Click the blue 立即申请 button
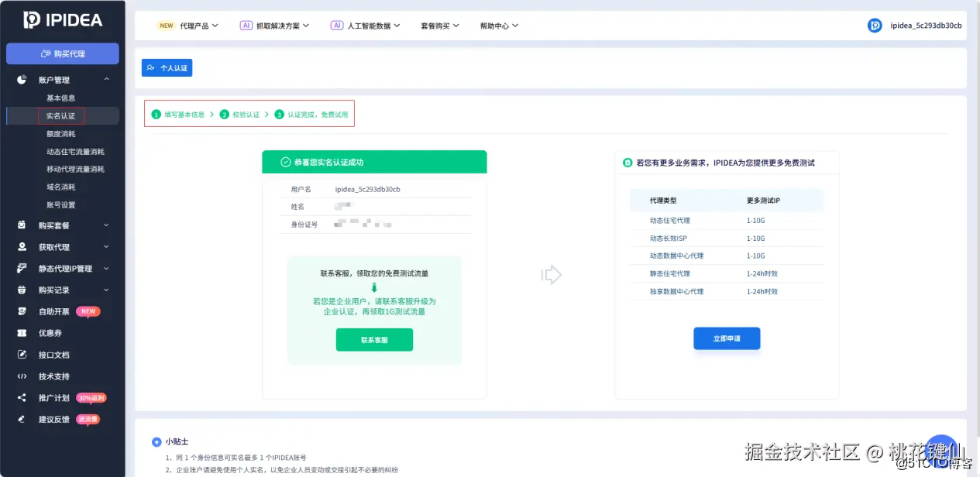This screenshot has width=980, height=477. (x=727, y=338)
